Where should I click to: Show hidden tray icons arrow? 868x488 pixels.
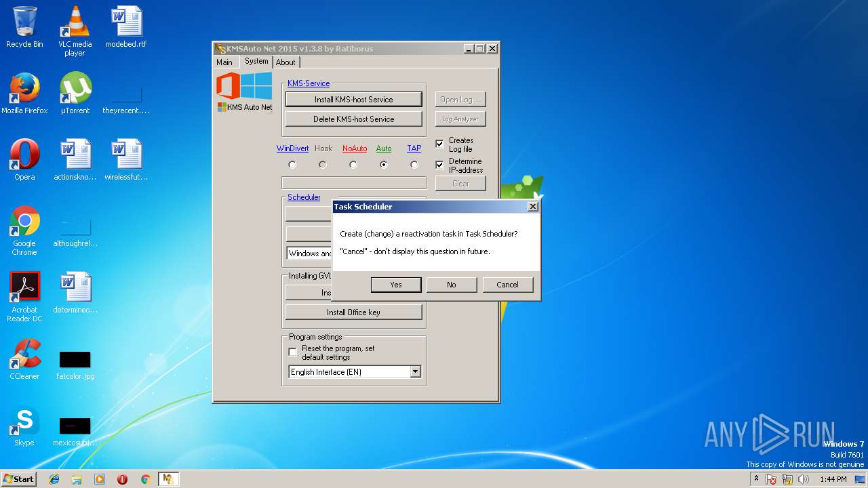[x=756, y=479]
